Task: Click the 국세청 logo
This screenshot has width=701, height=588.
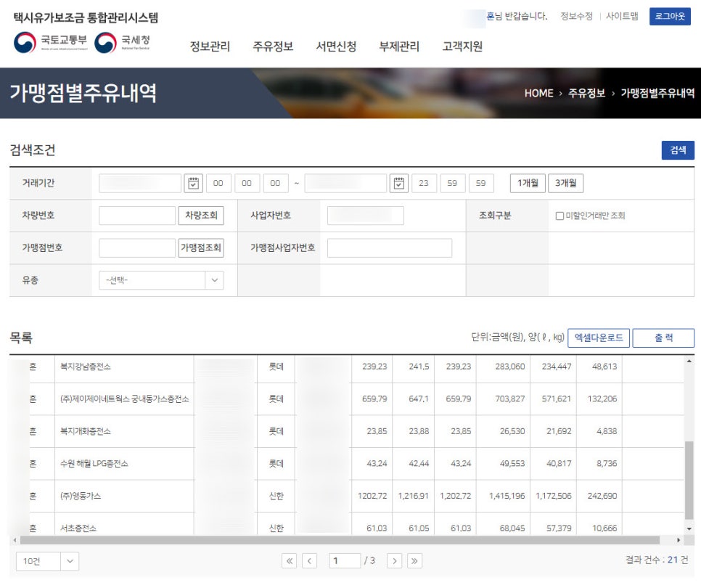Action: 123,42
